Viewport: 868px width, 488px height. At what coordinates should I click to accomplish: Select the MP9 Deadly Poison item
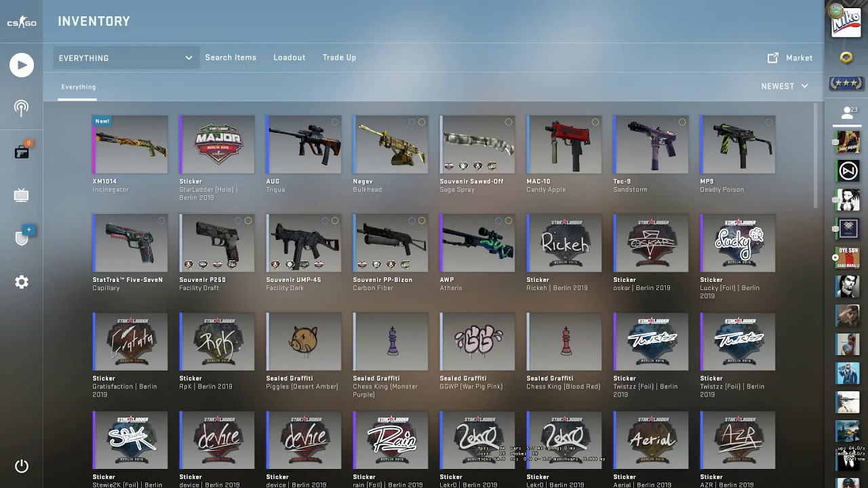[738, 144]
